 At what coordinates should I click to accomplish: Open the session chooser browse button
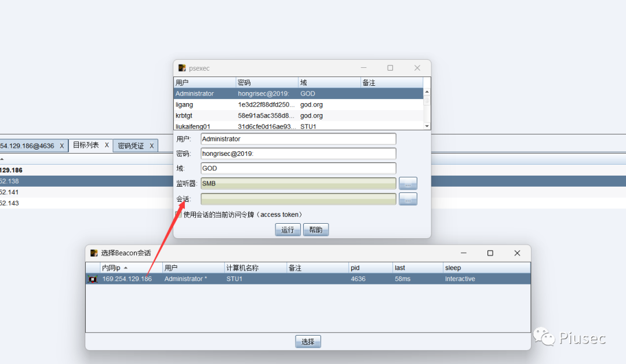407,199
